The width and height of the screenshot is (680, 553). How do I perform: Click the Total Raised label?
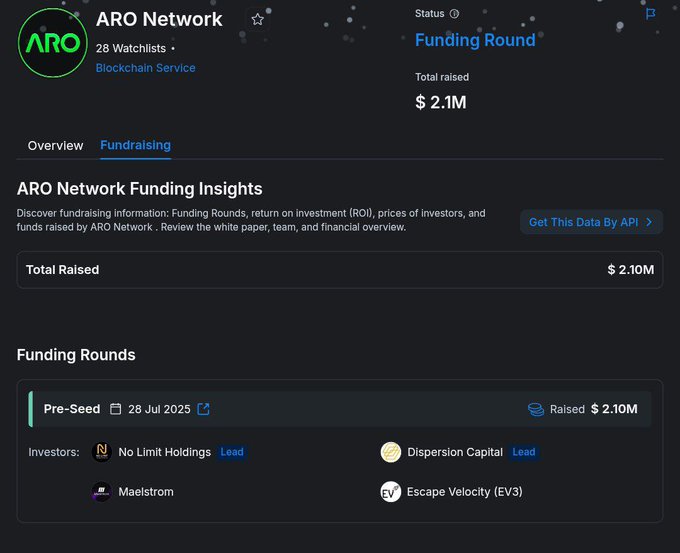point(62,270)
